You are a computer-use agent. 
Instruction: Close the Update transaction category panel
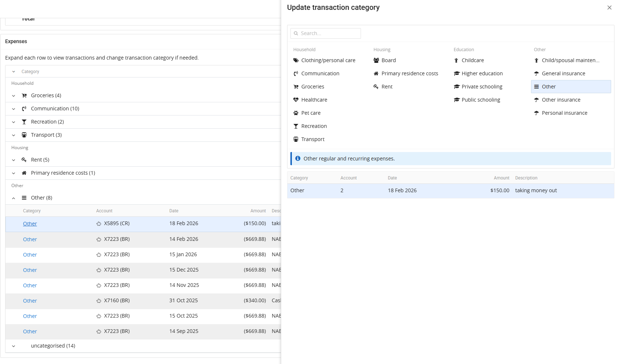[x=609, y=8]
